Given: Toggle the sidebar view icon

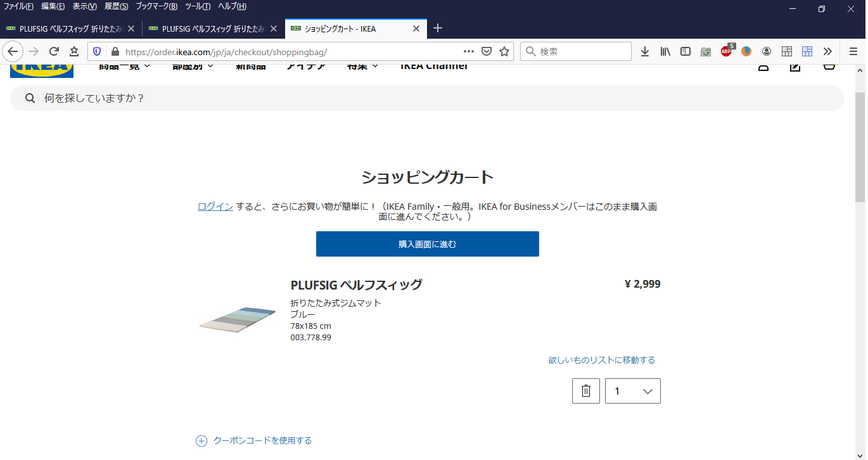Looking at the screenshot, I should pyautogui.click(x=686, y=51).
